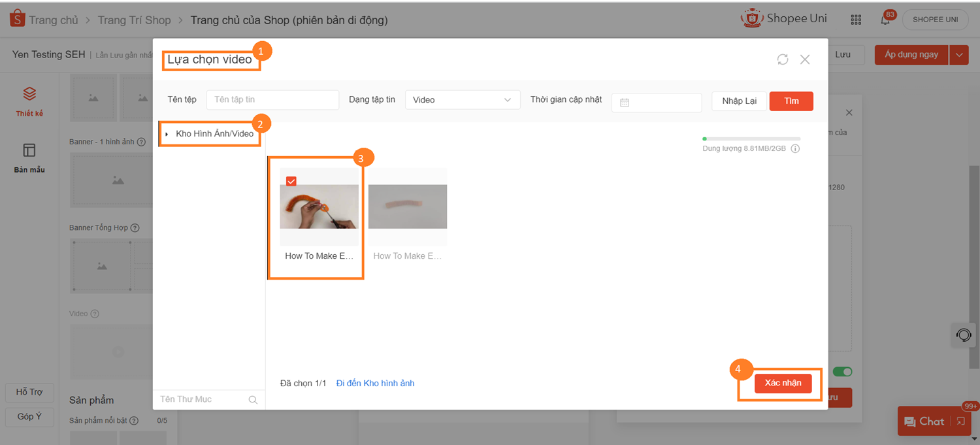The image size is (980, 445).
Task: Select the Thiết kế sidebar icon
Action: point(29,94)
